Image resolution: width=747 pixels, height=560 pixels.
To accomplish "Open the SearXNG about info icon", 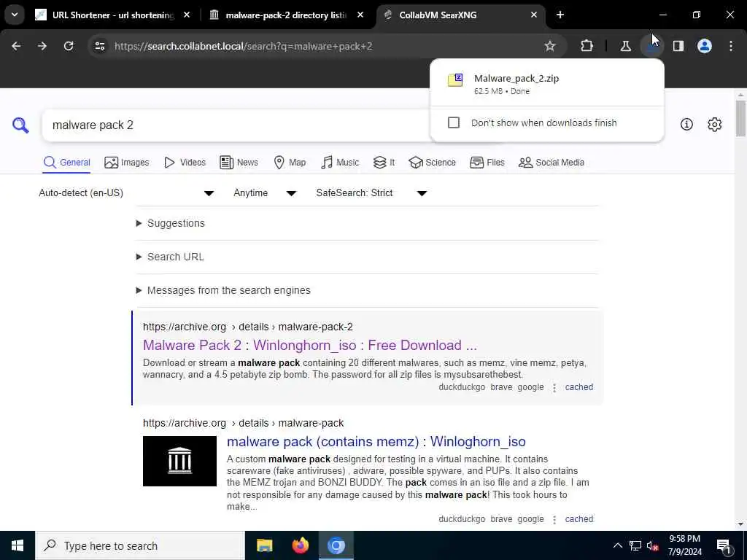I will pyautogui.click(x=686, y=124).
